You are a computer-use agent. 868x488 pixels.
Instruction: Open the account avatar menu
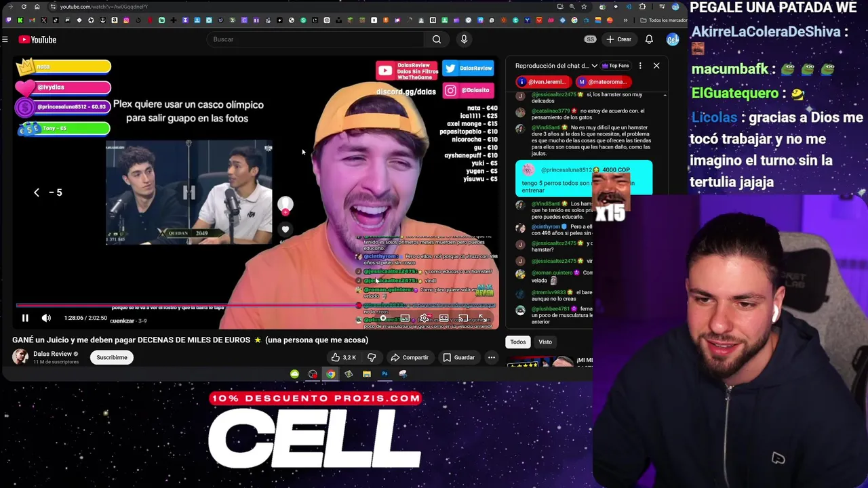[x=672, y=39]
